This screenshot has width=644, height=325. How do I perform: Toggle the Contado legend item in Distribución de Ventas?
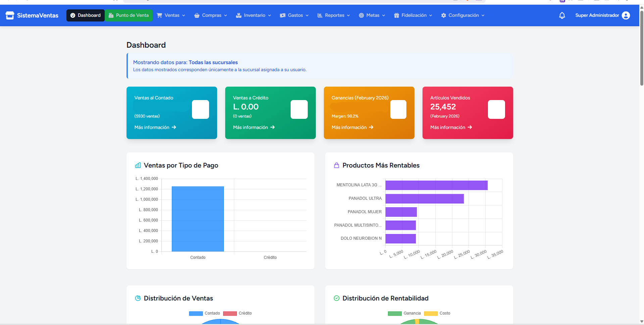204,313
